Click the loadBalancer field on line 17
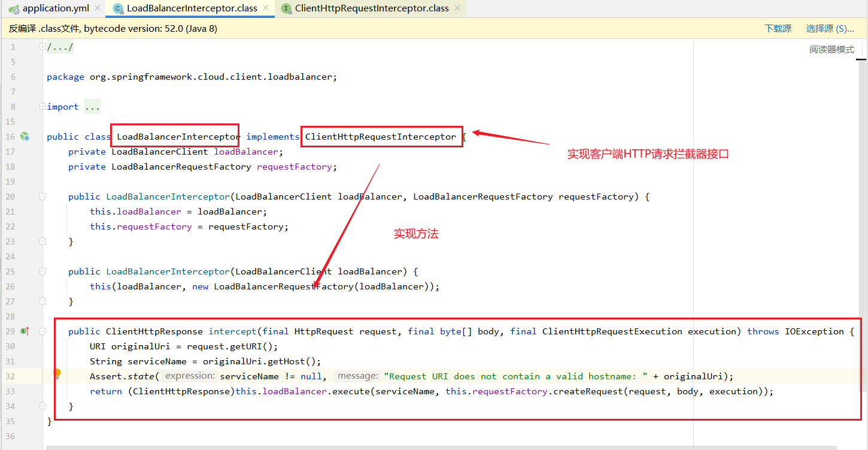This screenshot has height=450, width=868. pyautogui.click(x=246, y=152)
